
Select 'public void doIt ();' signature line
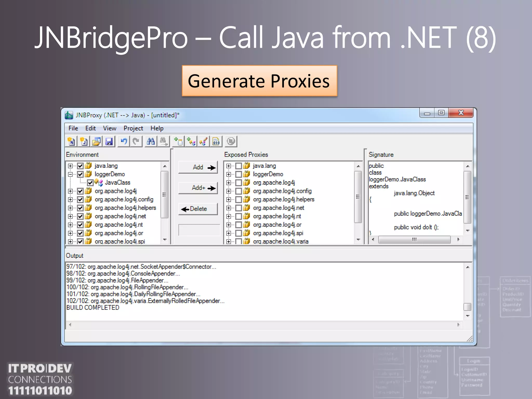tap(416, 227)
